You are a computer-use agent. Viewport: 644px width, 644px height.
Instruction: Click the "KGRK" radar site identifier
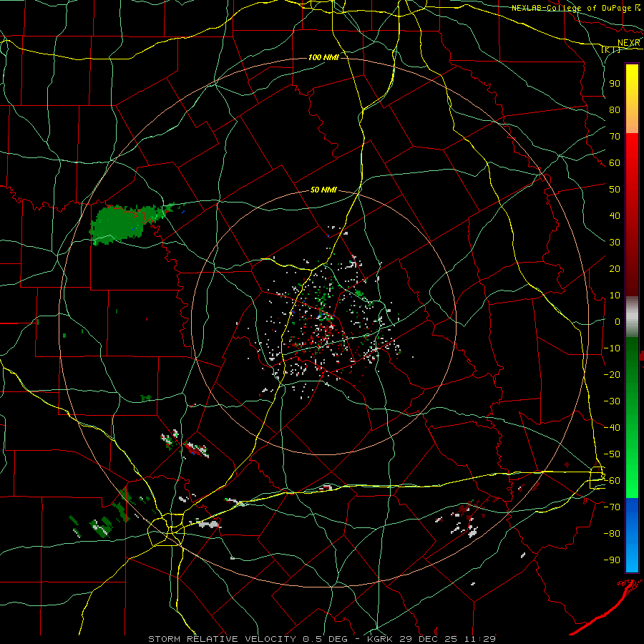[380, 639]
